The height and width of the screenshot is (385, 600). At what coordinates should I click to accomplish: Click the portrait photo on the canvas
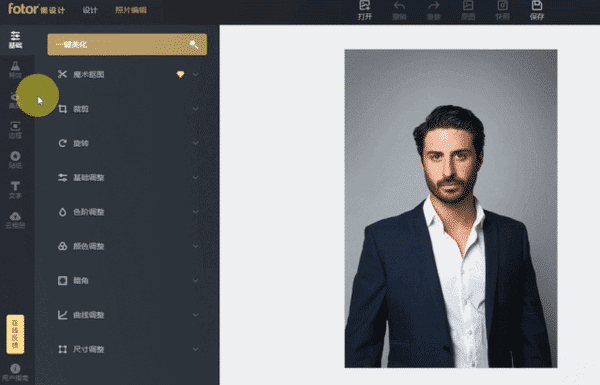pos(451,209)
